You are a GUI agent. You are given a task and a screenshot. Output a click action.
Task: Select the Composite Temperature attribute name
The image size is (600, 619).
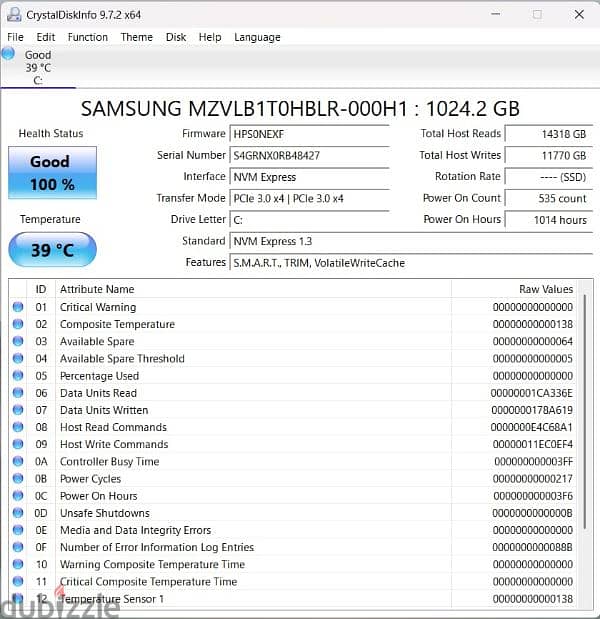pos(117,325)
